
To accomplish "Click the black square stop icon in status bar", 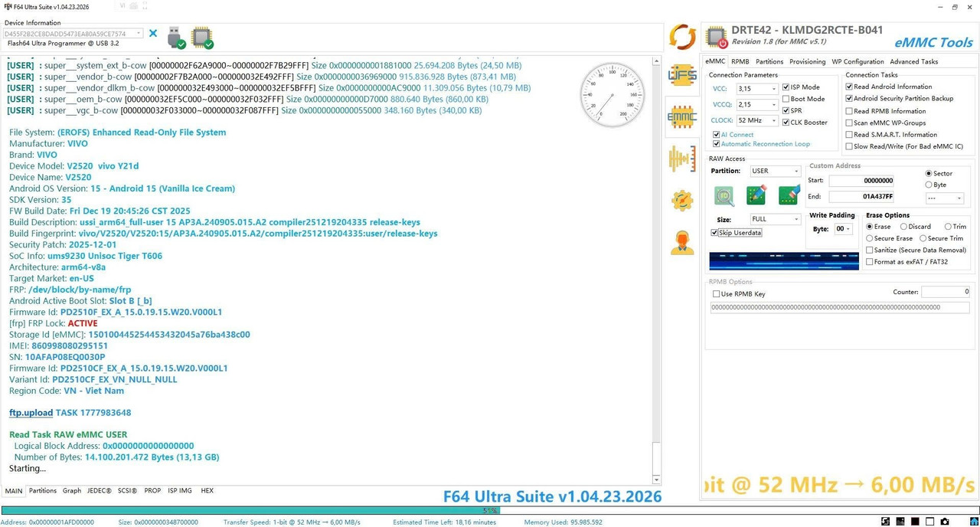I will [x=915, y=522].
